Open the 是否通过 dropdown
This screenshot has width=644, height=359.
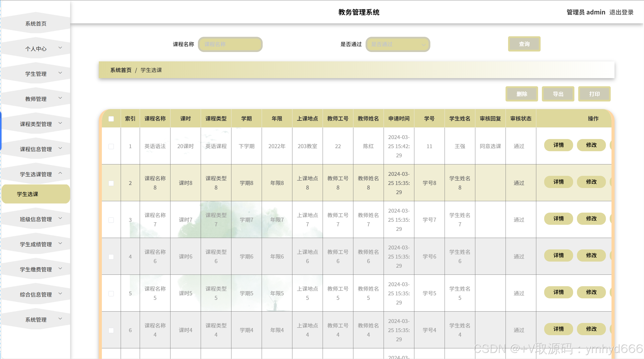pos(398,44)
